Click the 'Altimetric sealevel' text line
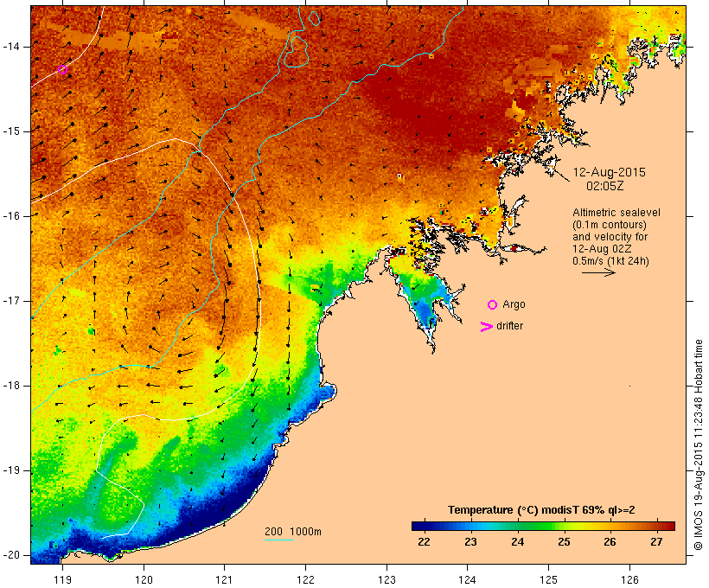The width and height of the screenshot is (709, 588). pos(616,213)
